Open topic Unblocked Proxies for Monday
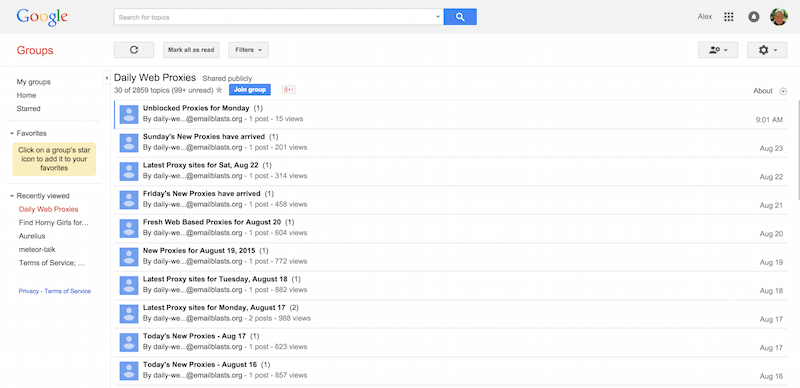This screenshot has width=800, height=388. [196, 108]
